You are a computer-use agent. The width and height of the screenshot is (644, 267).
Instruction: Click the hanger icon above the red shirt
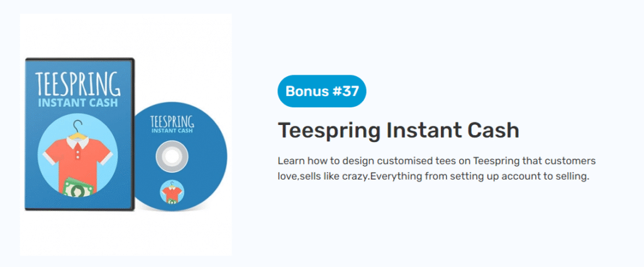tap(78, 128)
